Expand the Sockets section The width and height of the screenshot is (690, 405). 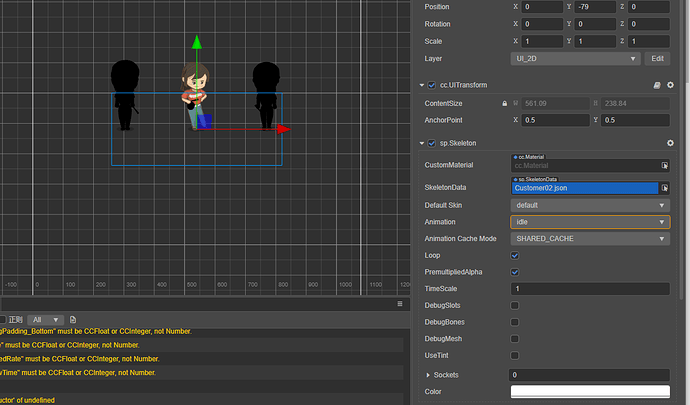click(429, 374)
